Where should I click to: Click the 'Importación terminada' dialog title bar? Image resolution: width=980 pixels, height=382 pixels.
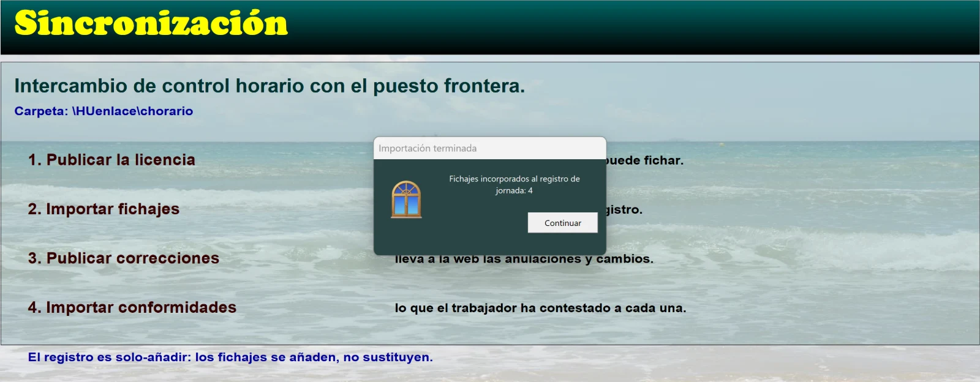(x=490, y=148)
